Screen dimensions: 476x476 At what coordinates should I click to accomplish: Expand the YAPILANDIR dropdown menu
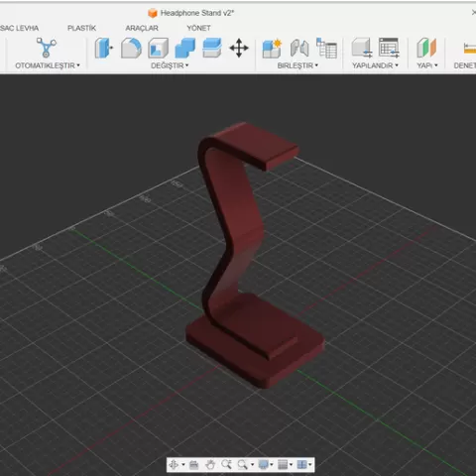click(375, 65)
